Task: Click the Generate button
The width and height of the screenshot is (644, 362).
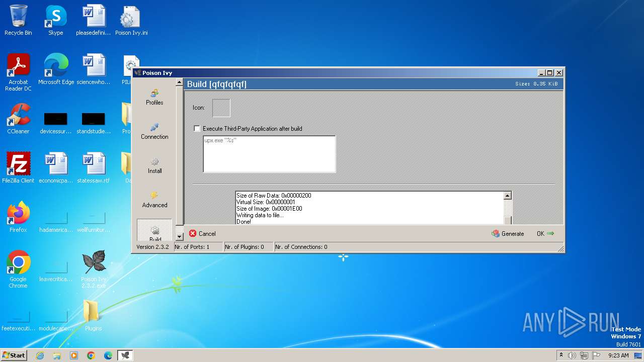Action: pyautogui.click(x=508, y=234)
